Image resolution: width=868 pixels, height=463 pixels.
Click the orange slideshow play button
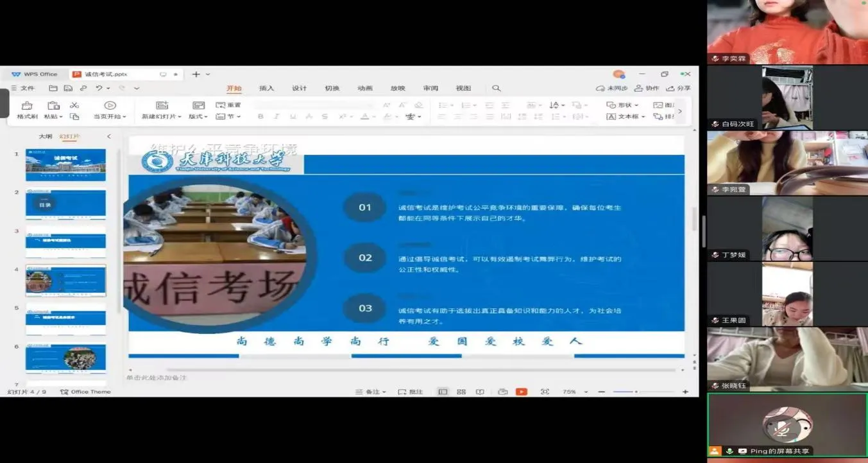[522, 392]
